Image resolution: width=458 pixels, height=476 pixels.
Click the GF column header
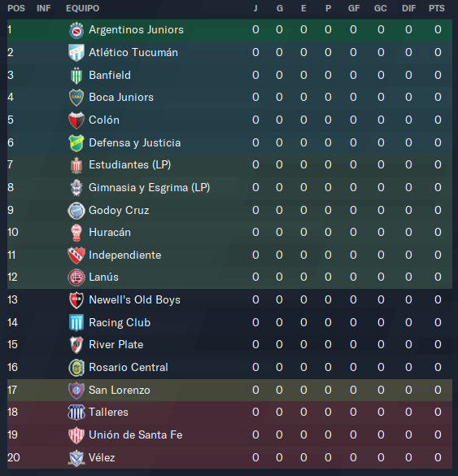coord(354,8)
